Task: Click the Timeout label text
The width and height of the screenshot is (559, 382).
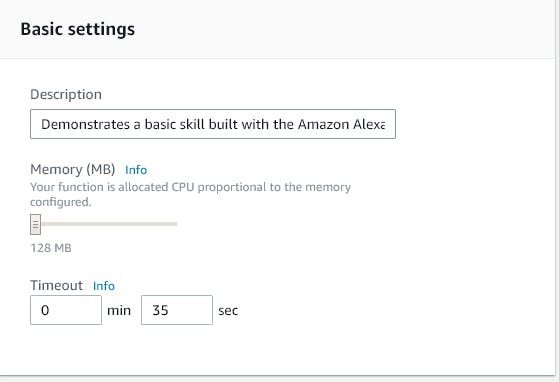Action: coord(56,285)
